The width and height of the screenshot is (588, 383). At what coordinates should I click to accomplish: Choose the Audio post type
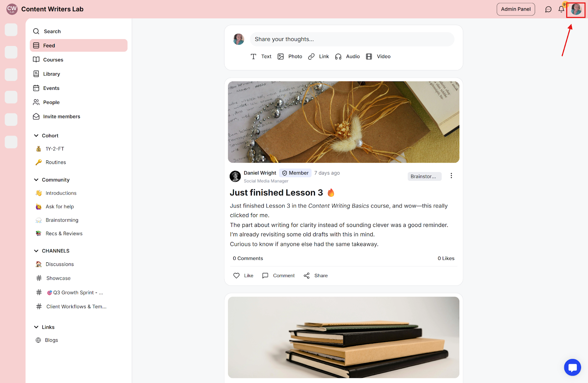coord(347,56)
